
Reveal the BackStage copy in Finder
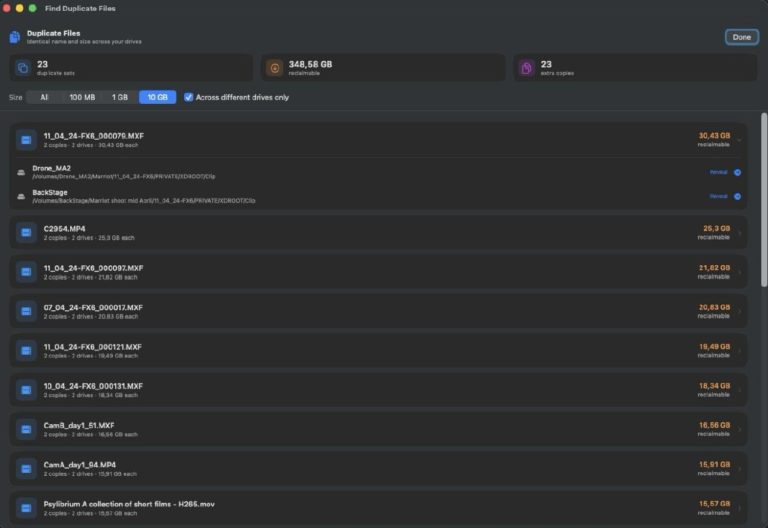(x=719, y=196)
